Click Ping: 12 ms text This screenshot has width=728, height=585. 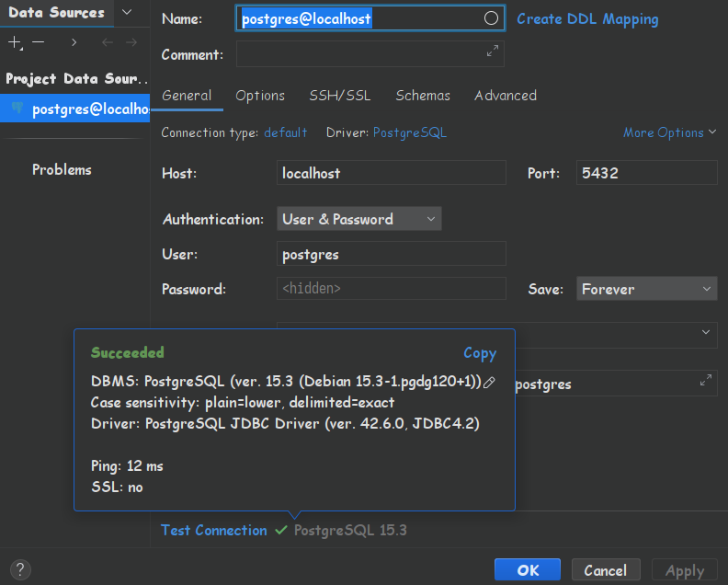(x=127, y=466)
